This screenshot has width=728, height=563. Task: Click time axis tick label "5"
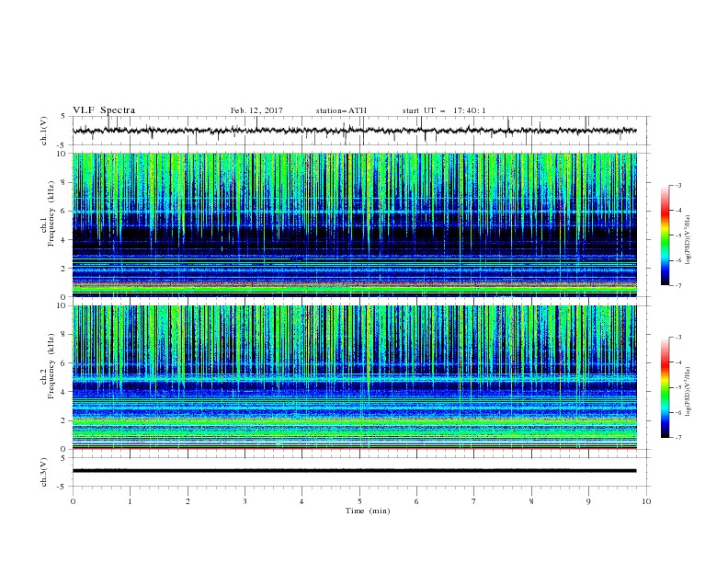[359, 501]
